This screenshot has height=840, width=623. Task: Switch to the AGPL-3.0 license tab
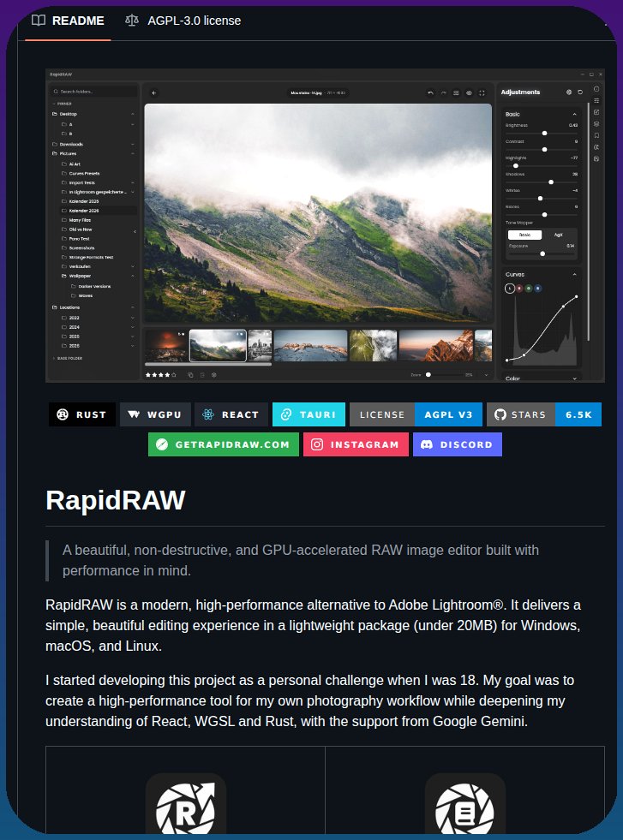click(x=183, y=21)
